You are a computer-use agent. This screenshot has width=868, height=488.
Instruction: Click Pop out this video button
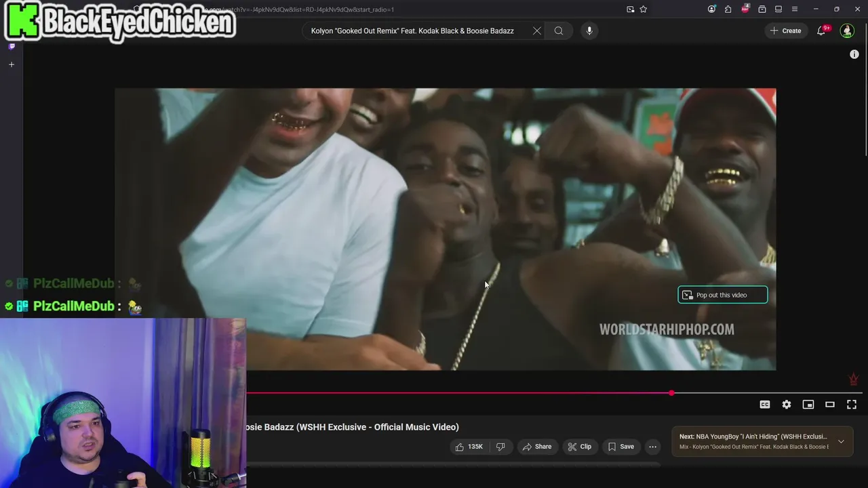(x=723, y=295)
